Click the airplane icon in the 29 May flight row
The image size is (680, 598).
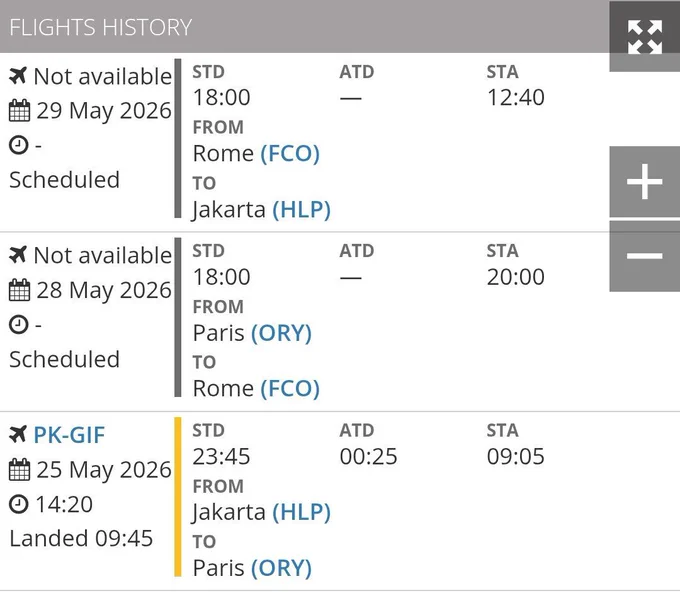[x=18, y=76]
